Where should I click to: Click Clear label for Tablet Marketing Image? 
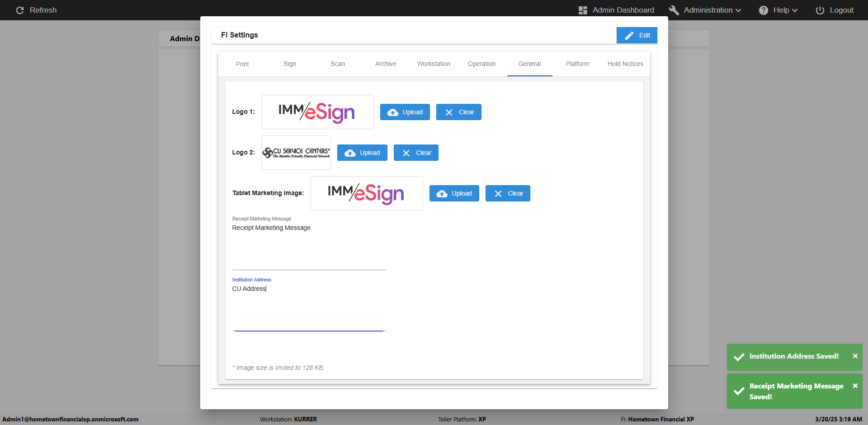pos(515,193)
